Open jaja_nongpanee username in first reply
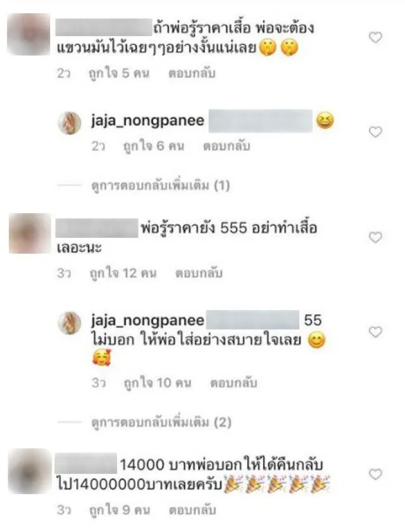The image size is (405, 532). point(147,121)
